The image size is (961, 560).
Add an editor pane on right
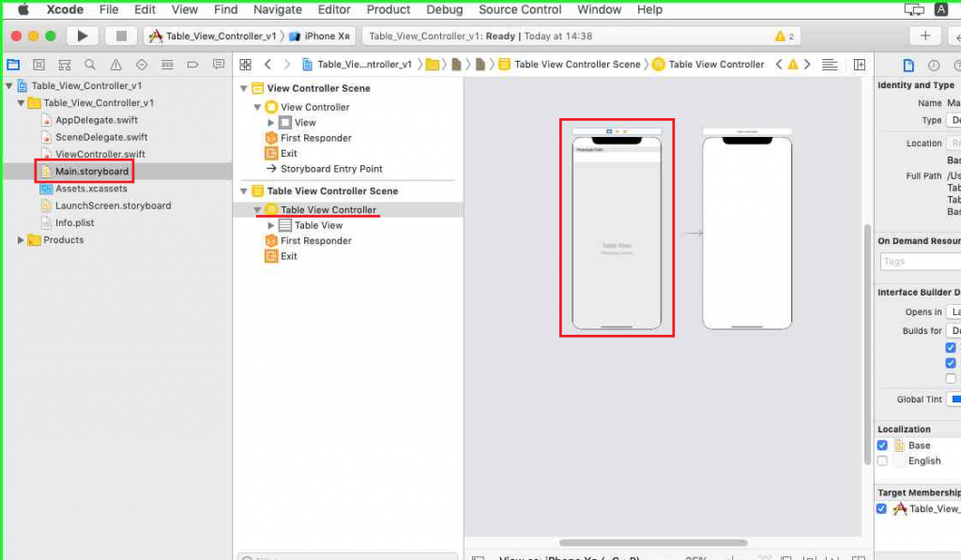click(860, 65)
